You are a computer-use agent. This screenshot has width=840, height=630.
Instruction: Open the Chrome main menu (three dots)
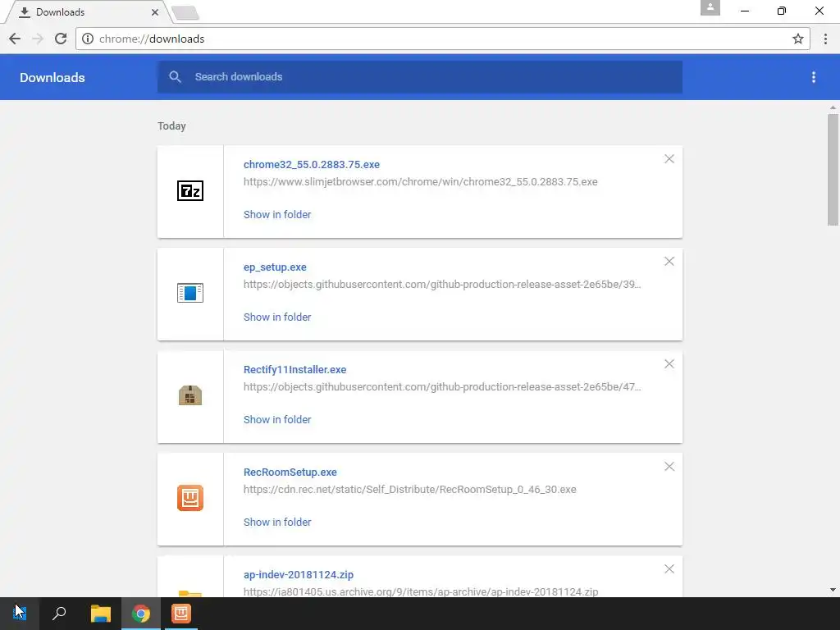coord(825,39)
